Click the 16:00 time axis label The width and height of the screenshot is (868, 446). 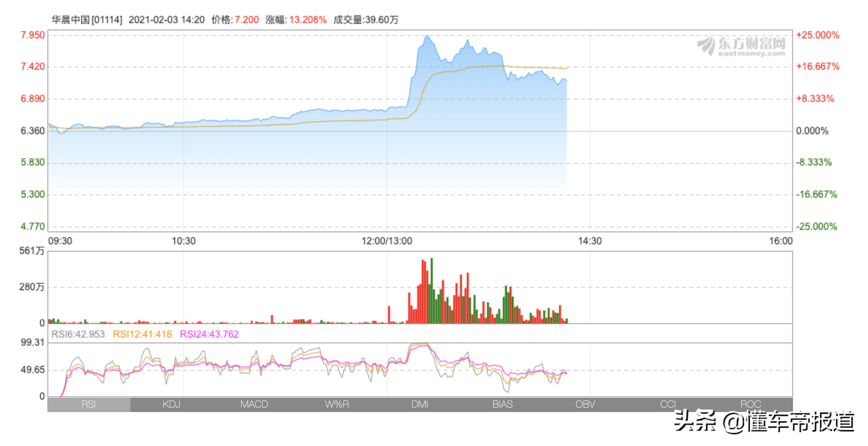[781, 241]
